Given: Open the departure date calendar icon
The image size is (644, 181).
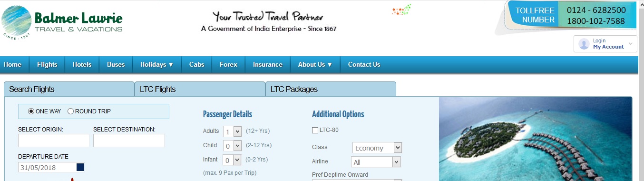Looking at the screenshot, I should pos(80,167).
